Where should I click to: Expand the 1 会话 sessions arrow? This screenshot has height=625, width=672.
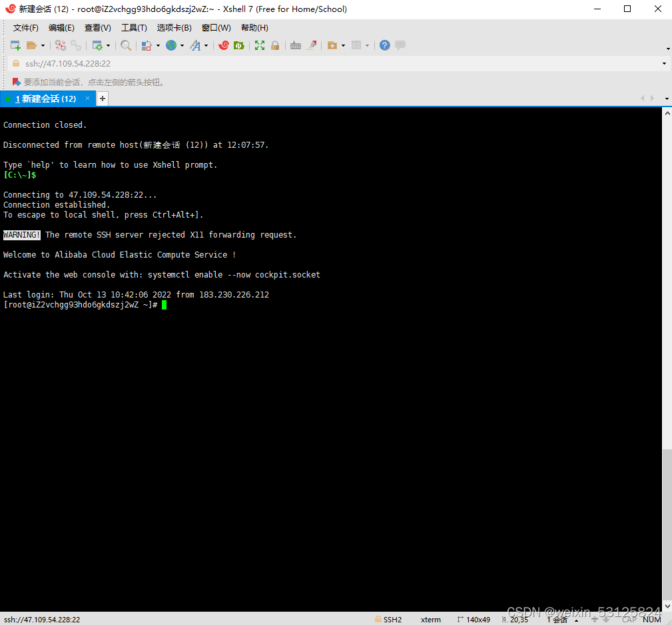click(x=577, y=620)
